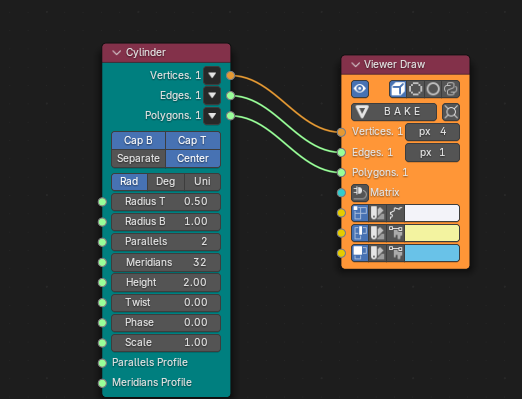Click the Radius B value field
Screen dimensions: 522x399
[166, 222]
